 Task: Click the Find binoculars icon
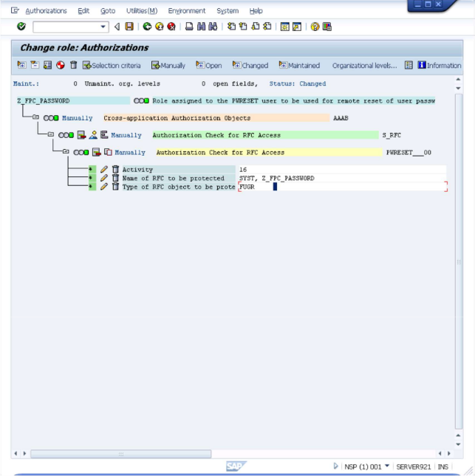click(x=201, y=27)
